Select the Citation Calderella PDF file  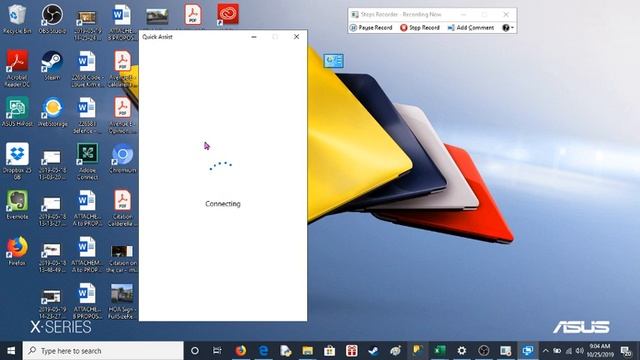coord(122,208)
